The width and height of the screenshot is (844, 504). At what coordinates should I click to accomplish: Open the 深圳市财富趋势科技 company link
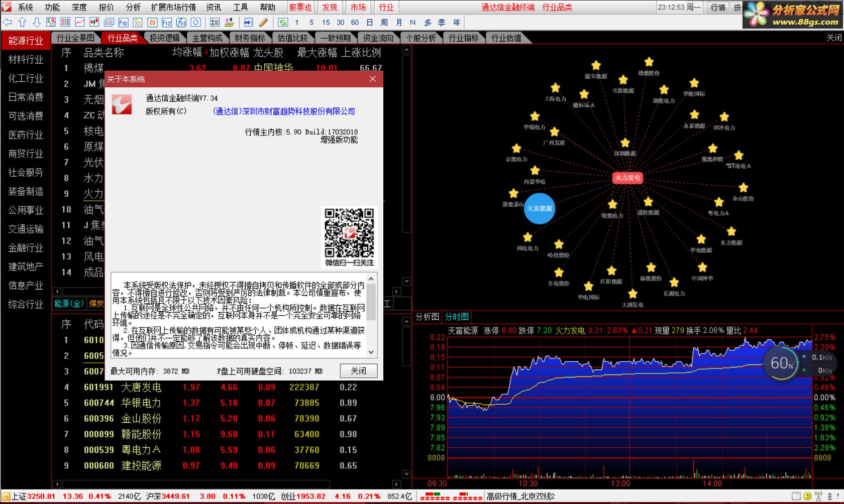click(284, 111)
